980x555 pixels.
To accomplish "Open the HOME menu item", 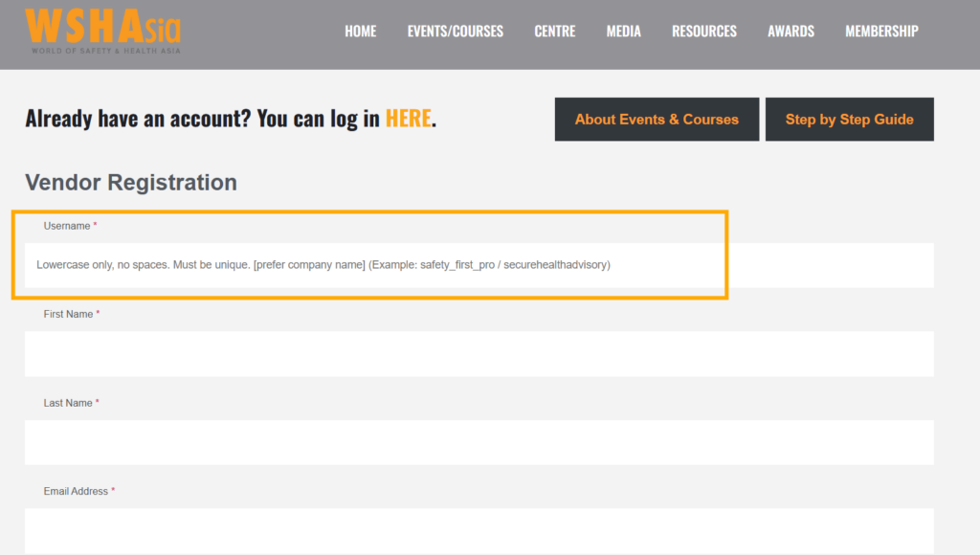I will click(360, 32).
